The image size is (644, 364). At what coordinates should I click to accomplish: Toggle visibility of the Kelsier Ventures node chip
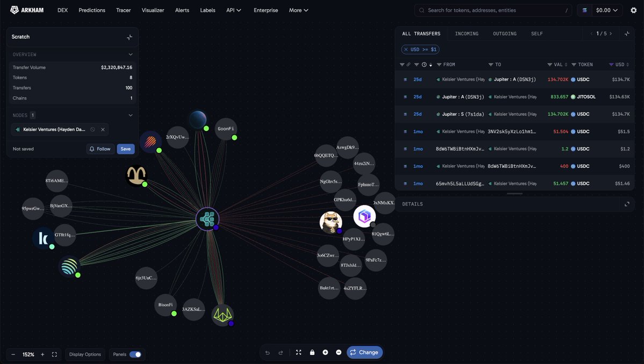93,130
